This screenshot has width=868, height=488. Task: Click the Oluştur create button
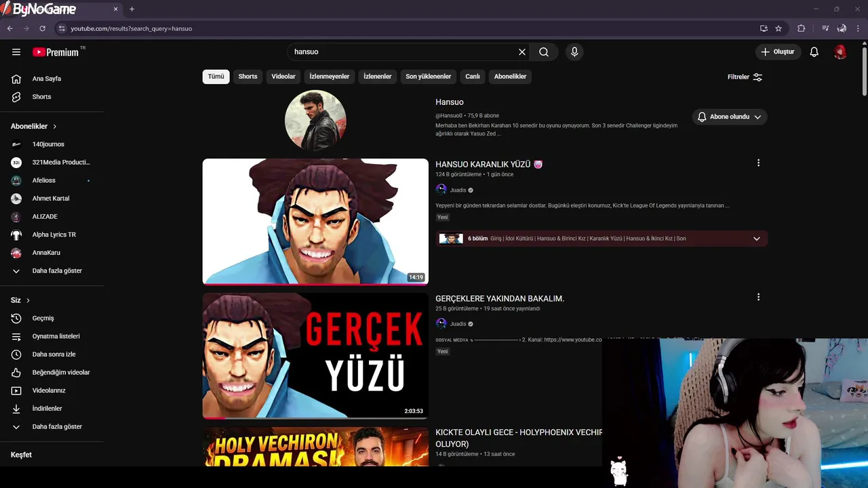tap(778, 52)
